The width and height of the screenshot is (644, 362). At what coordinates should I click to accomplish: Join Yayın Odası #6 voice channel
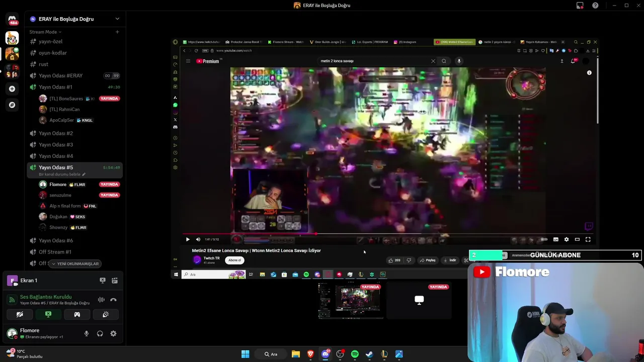pos(74,240)
